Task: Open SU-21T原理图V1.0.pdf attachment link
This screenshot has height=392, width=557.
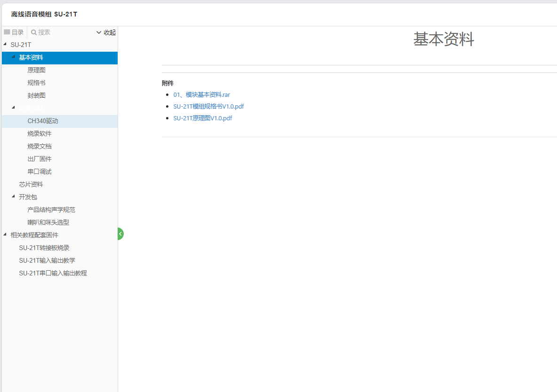Action: tap(202, 118)
